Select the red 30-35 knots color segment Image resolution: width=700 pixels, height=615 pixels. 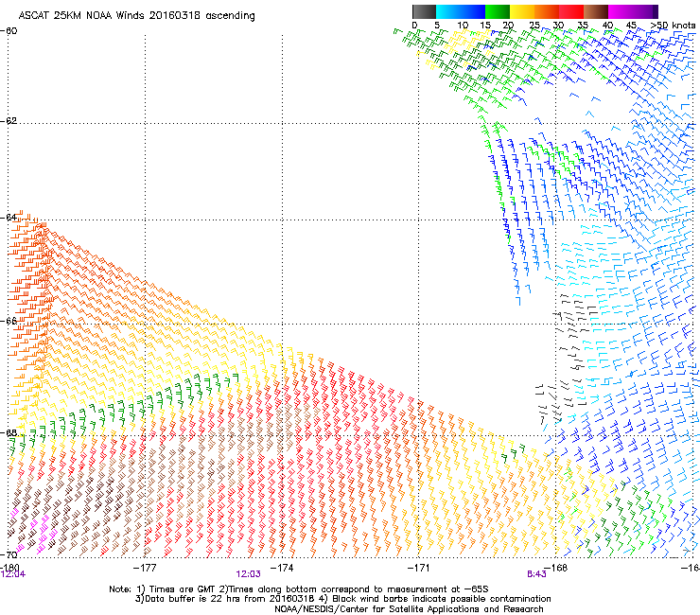pyautogui.click(x=571, y=11)
